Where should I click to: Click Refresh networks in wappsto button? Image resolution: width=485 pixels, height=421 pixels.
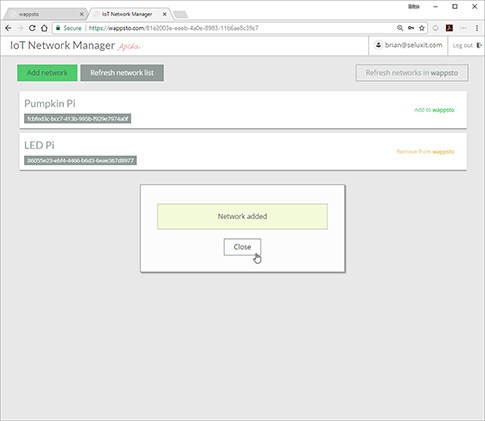coord(412,73)
